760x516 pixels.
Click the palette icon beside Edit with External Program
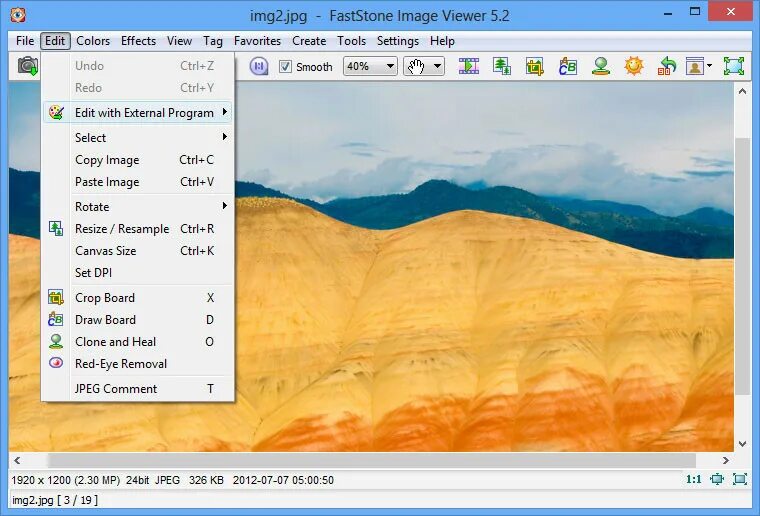coord(56,112)
